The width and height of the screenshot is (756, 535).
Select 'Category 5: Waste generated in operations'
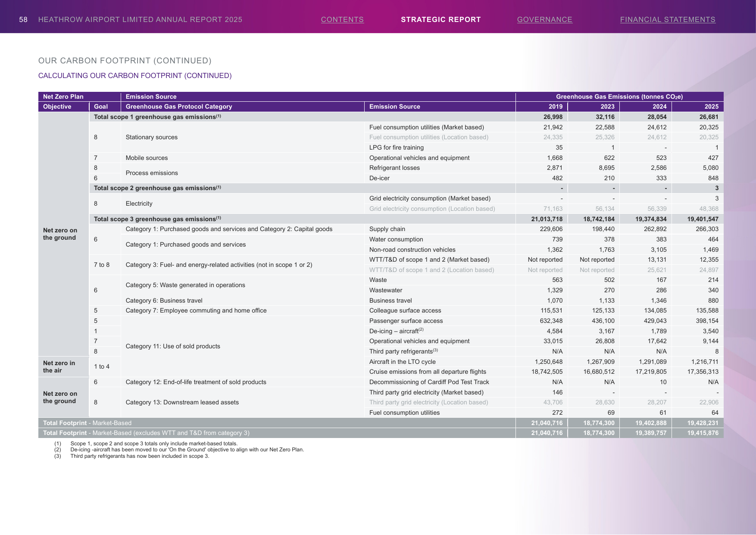pyautogui.click(x=185, y=285)
